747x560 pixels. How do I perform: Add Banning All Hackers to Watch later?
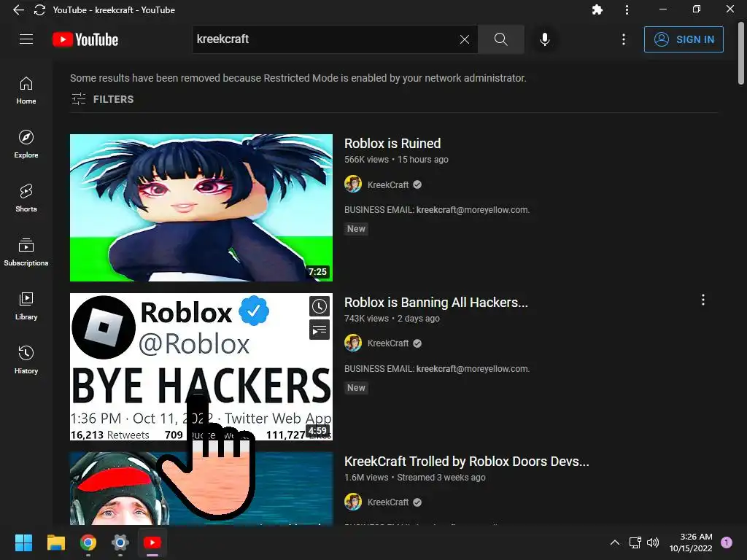pos(320,306)
